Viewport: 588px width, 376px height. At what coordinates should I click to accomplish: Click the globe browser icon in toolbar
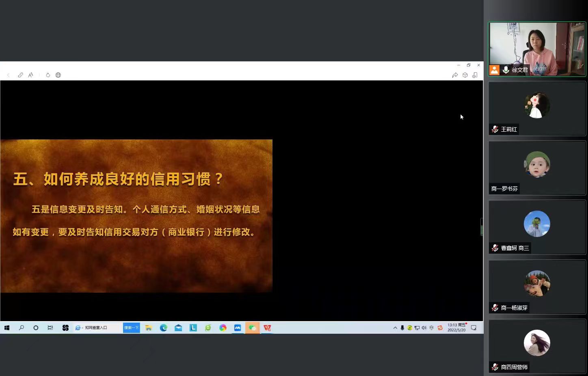(x=58, y=75)
